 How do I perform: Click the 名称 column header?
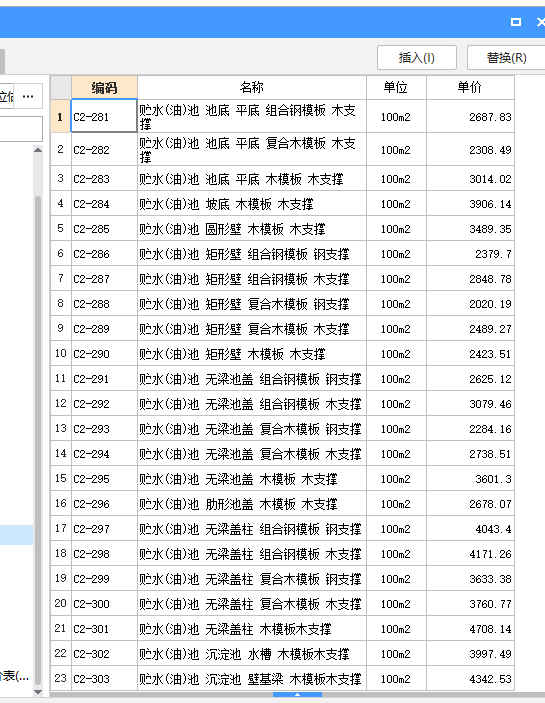pyautogui.click(x=252, y=87)
